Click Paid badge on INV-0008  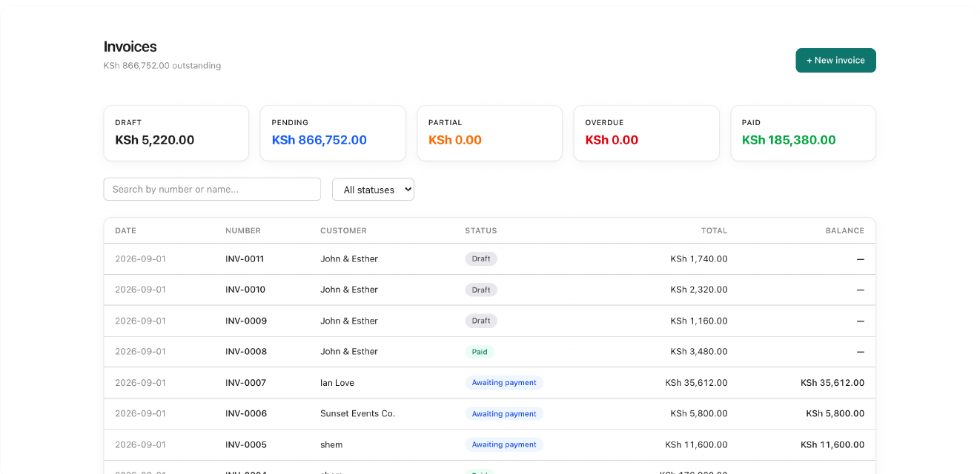pos(480,352)
